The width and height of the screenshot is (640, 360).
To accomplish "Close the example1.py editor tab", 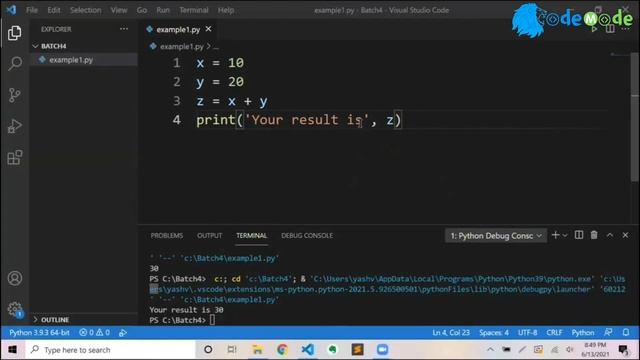I will (209, 29).
